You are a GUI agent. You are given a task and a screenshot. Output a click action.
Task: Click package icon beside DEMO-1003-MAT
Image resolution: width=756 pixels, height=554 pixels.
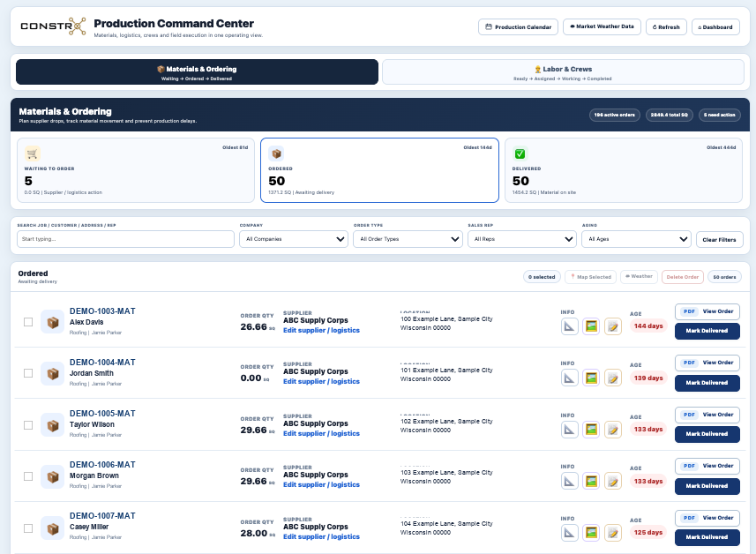coord(53,322)
